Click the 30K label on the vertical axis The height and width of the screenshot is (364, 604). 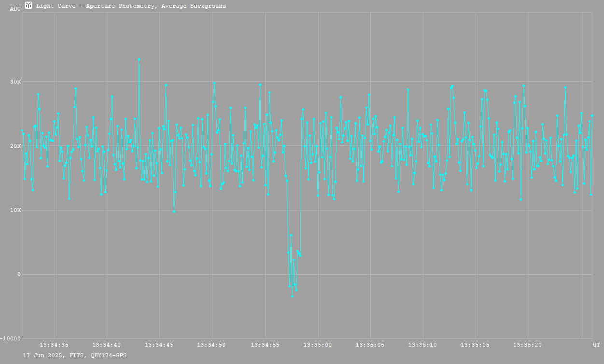16,82
